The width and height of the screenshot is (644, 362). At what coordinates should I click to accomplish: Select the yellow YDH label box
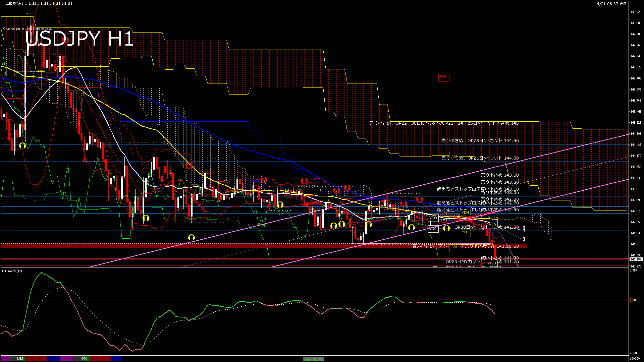[x=465, y=212]
